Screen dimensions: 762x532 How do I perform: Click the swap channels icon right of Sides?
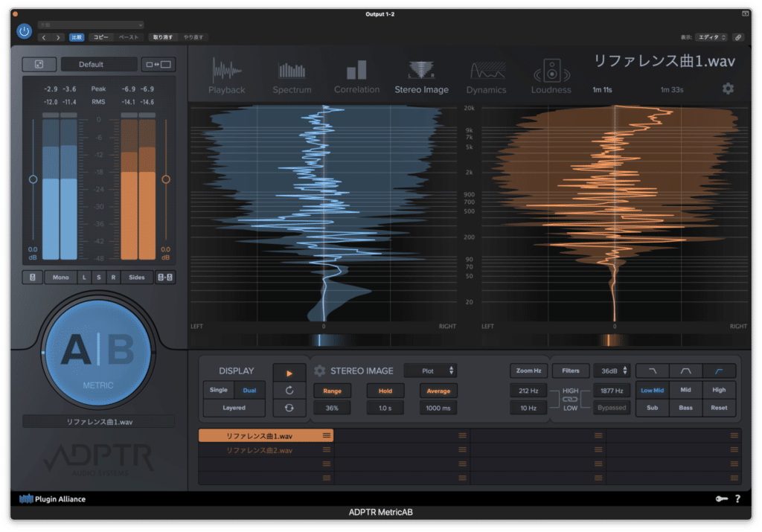tap(165, 277)
